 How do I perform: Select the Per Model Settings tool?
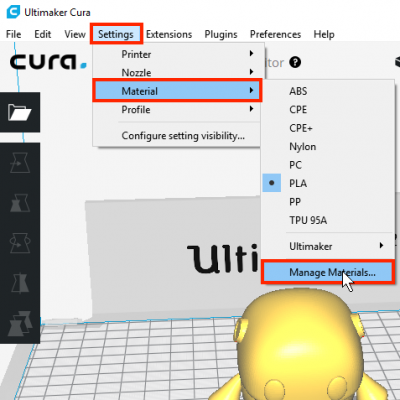(20, 323)
